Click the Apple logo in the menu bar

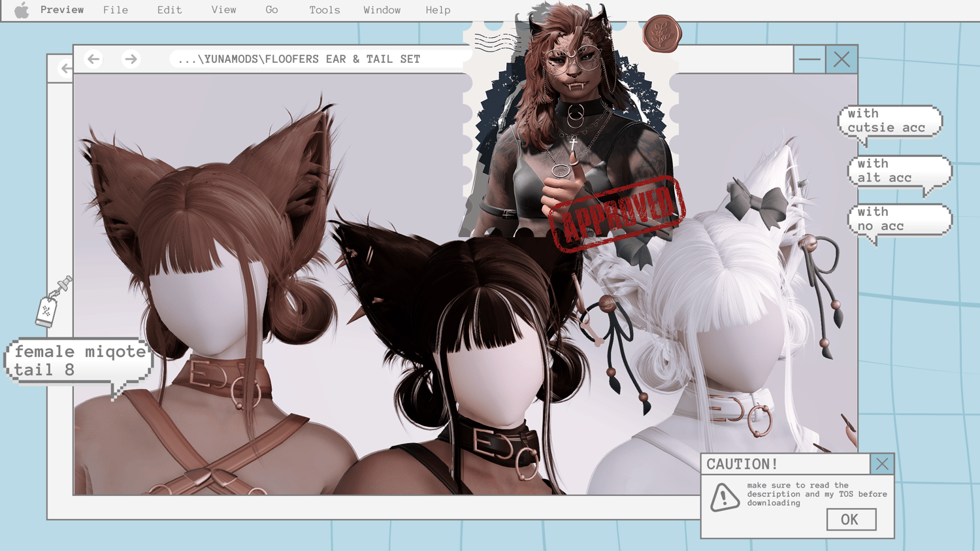pos(22,10)
